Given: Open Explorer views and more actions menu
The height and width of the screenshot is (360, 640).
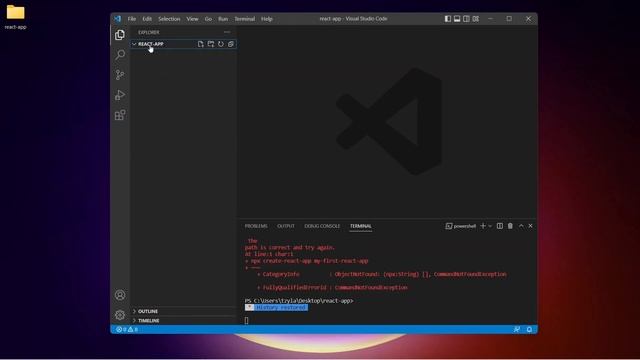Looking at the screenshot, I should (227, 32).
